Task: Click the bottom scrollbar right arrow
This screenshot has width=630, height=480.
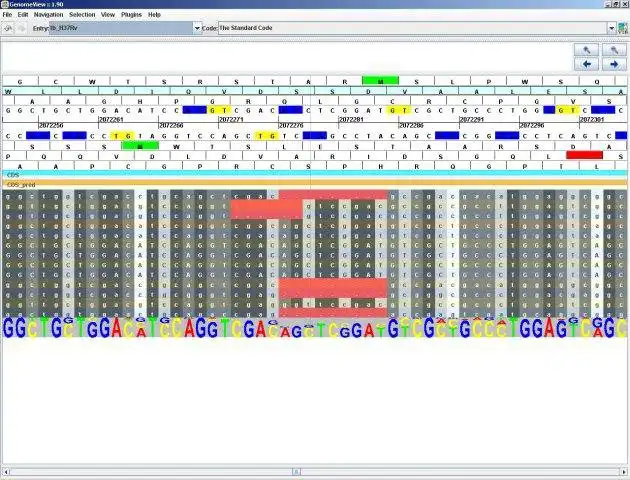Action: pyautogui.click(x=624, y=472)
